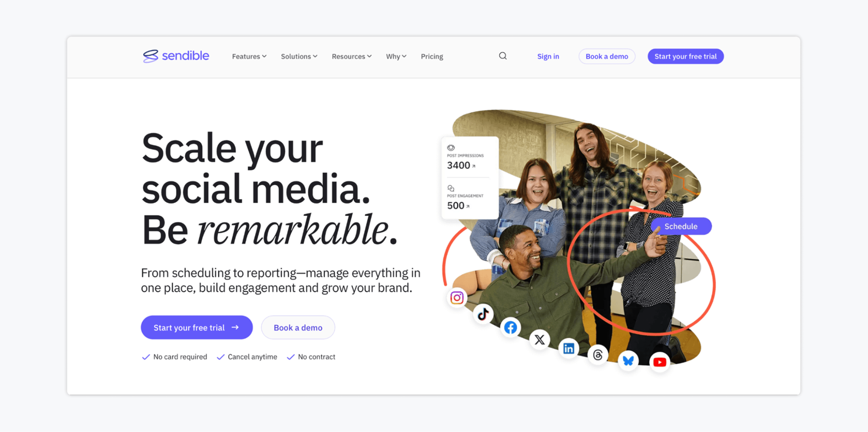Open the Why menu
868x432 pixels.
point(396,56)
